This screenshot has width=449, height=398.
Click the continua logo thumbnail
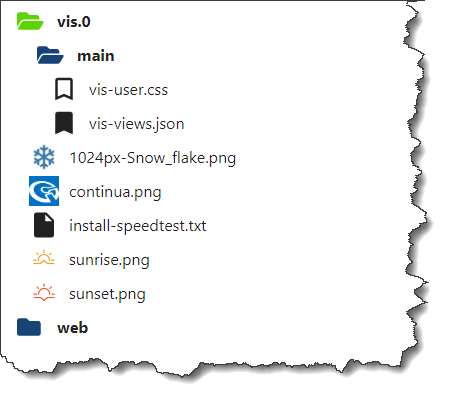[44, 191]
